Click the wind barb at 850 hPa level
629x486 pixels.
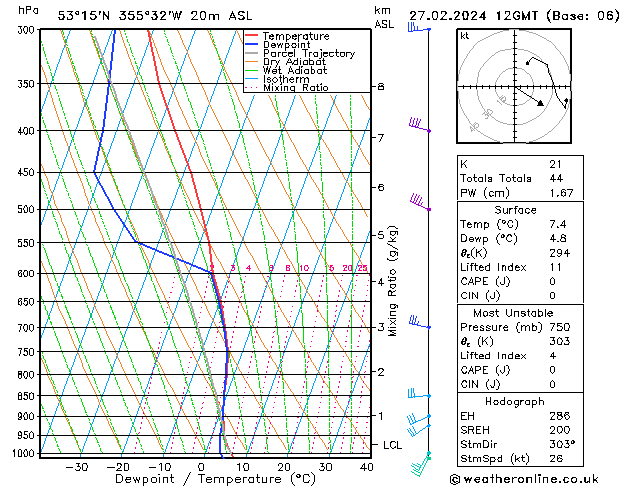pos(419,394)
